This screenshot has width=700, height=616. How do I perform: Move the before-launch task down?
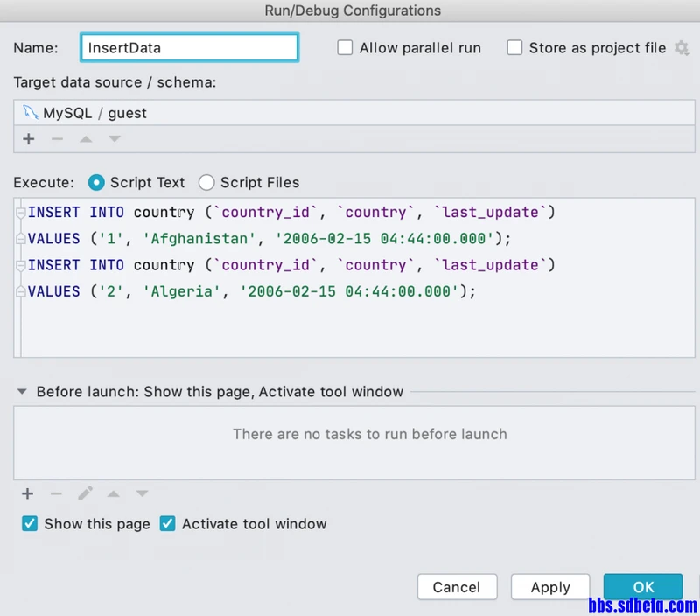point(142,493)
